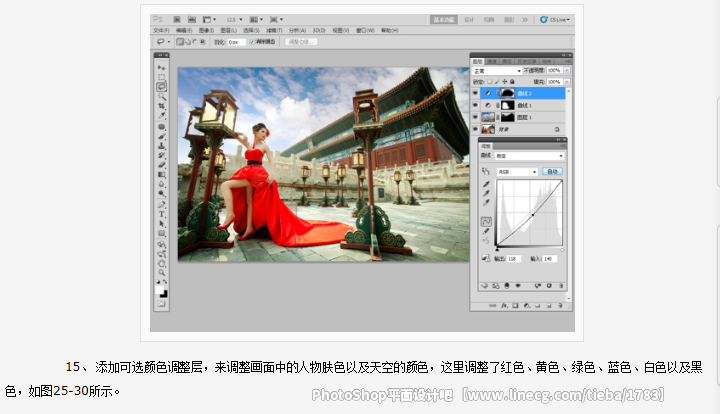Viewport: 720px width, 414px height.
Task: Select the History Brush tool
Action: pos(162,156)
